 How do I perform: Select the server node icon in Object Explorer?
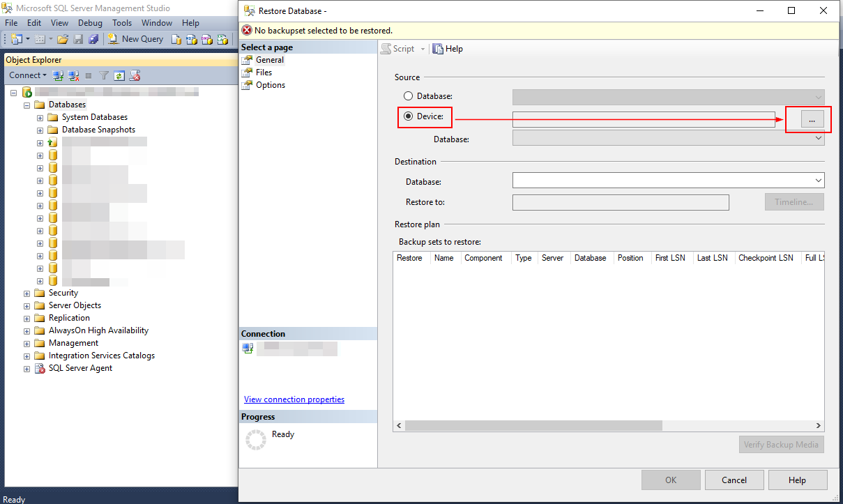(x=27, y=92)
